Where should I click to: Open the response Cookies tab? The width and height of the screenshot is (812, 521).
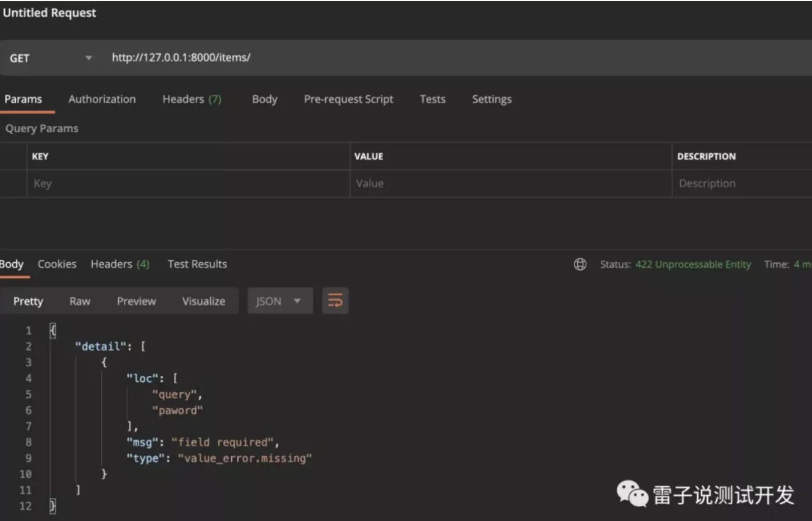pos(57,264)
